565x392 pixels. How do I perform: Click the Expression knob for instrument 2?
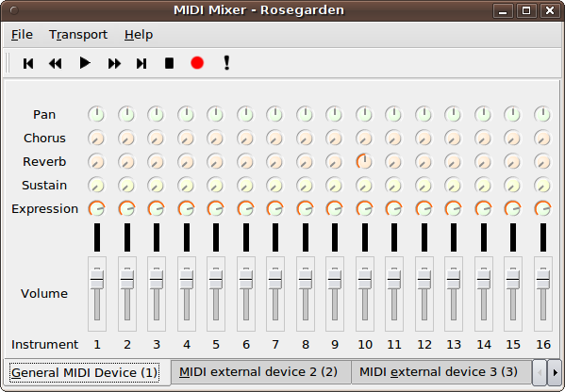click(x=126, y=209)
